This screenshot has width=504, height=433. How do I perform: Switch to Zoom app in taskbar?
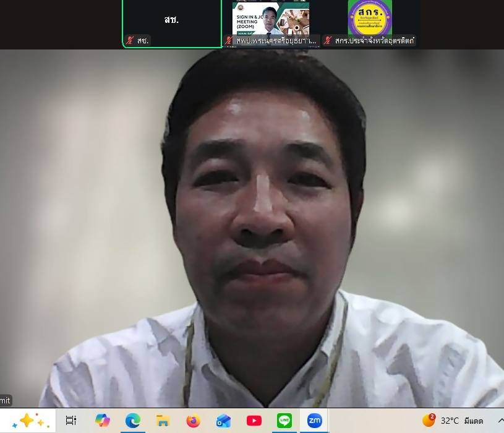tap(314, 421)
